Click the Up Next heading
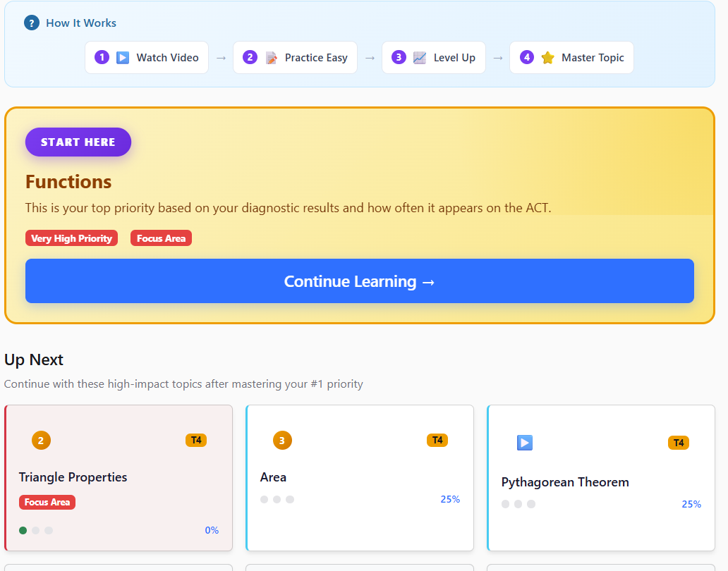The image size is (728, 571). pyautogui.click(x=33, y=360)
